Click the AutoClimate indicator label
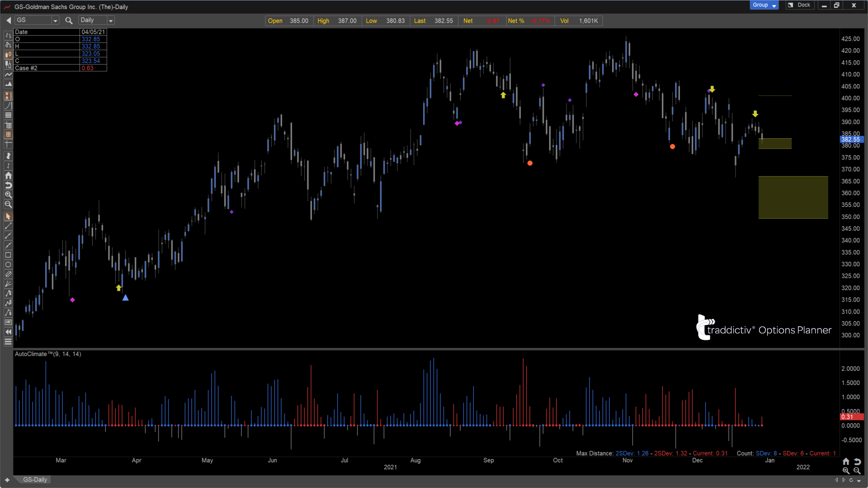The image size is (868, 488). click(x=48, y=354)
